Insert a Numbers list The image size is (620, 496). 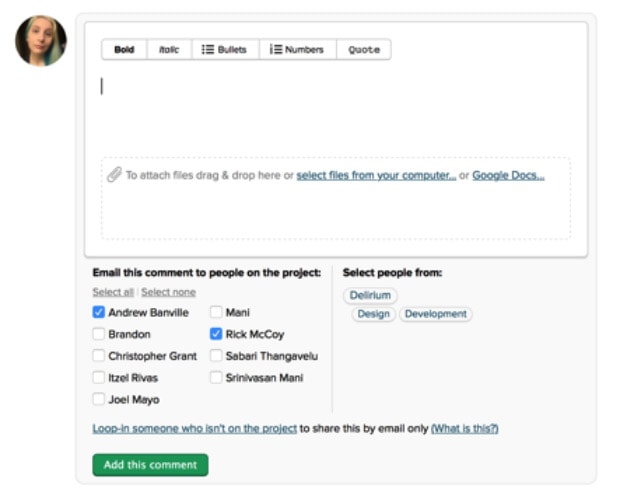[297, 50]
